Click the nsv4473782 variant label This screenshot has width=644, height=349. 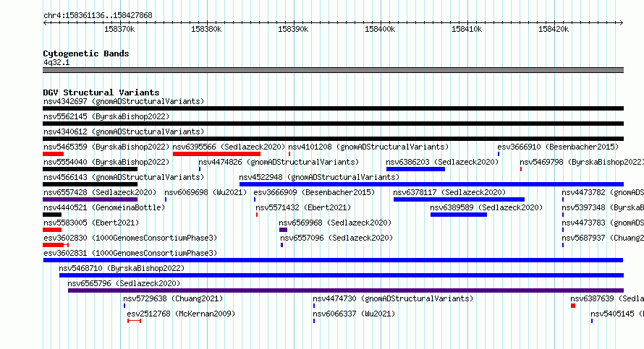point(603,192)
